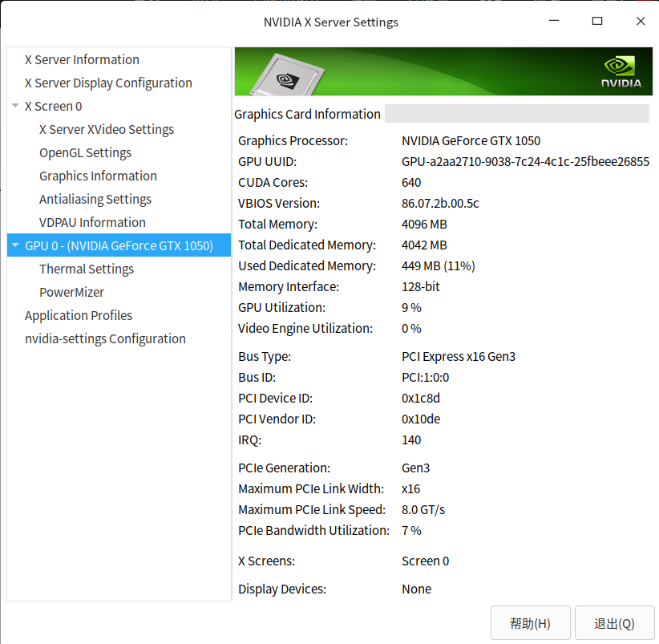Image resolution: width=659 pixels, height=644 pixels.
Task: Click the 帮助(H) help button
Action: [530, 622]
